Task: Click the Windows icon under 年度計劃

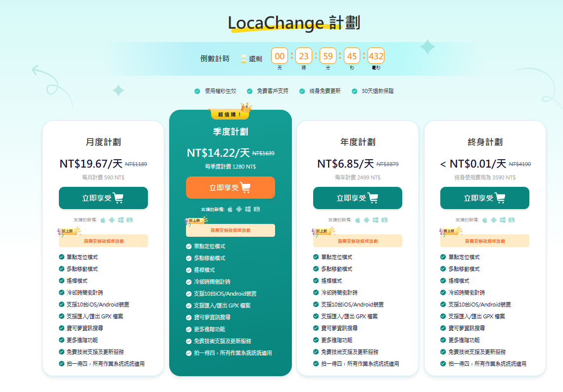Action: [x=375, y=220]
